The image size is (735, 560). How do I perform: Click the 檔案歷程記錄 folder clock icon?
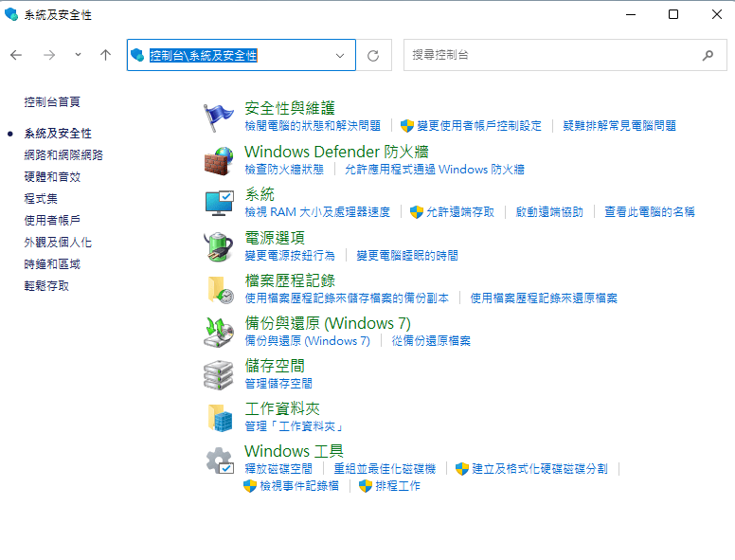click(x=221, y=289)
